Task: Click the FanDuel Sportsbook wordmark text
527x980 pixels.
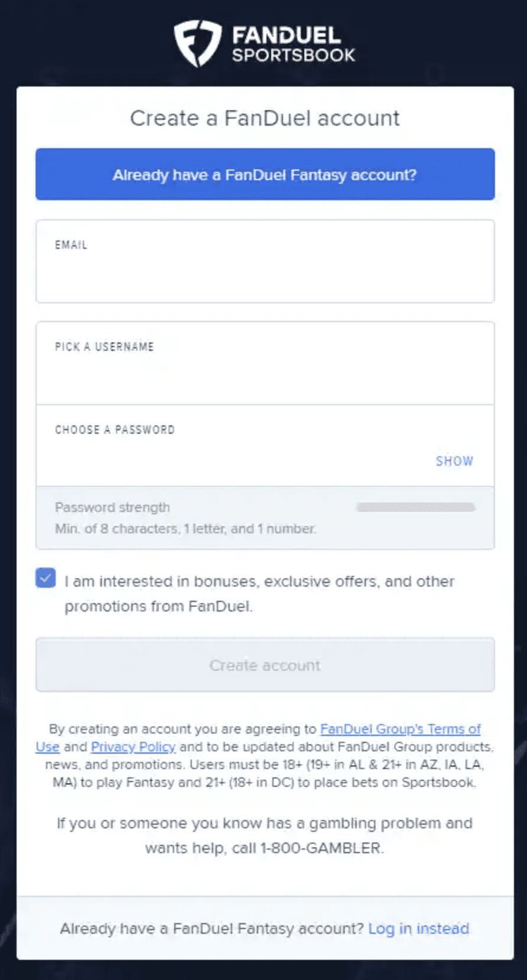Action: point(293,44)
